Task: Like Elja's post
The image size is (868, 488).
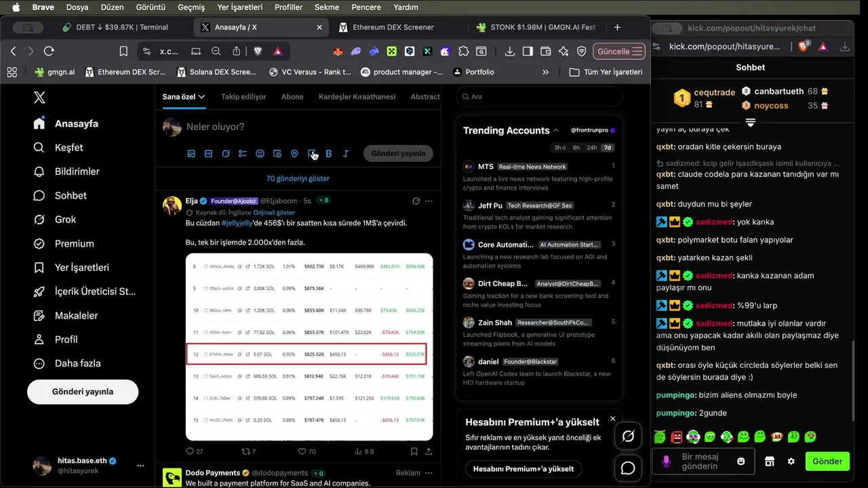Action: 307,451
